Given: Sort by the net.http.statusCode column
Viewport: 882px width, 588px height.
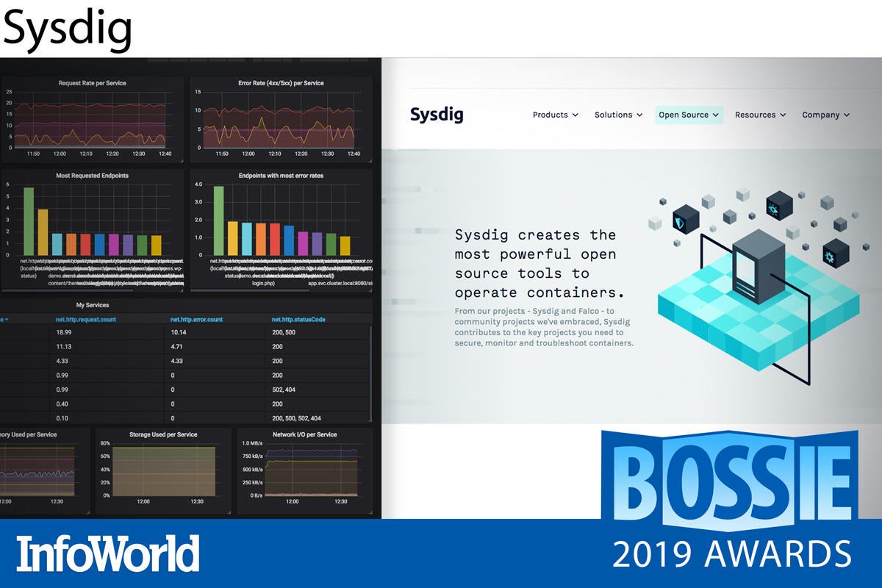Looking at the screenshot, I should point(298,320).
